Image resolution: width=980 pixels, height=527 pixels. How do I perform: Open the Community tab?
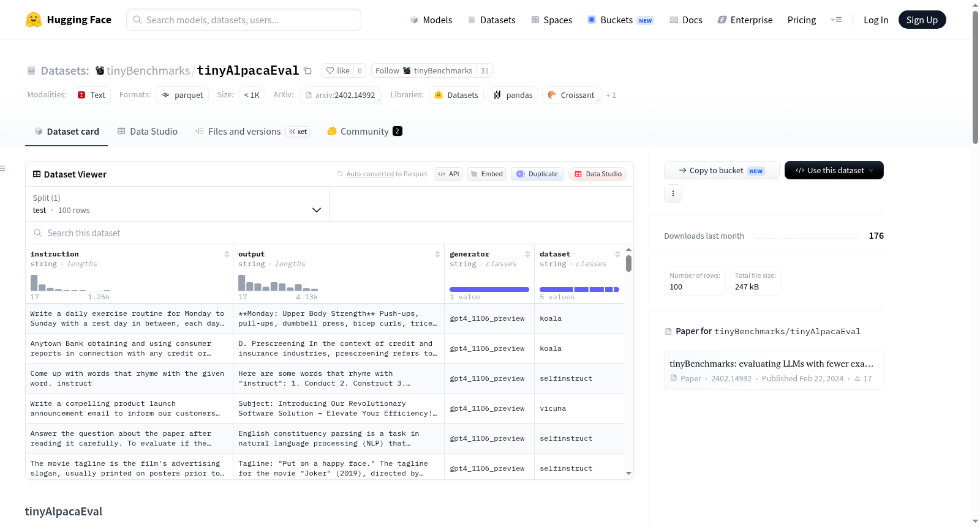[x=364, y=131]
